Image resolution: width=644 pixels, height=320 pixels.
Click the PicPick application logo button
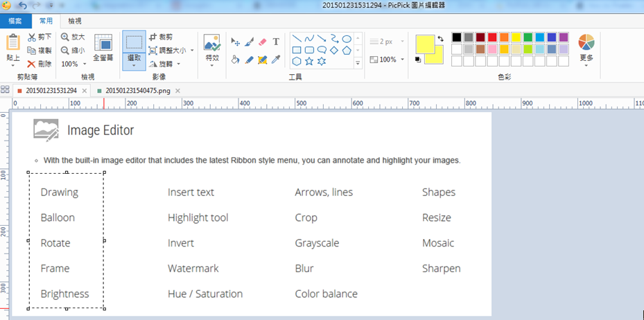pos(6,6)
